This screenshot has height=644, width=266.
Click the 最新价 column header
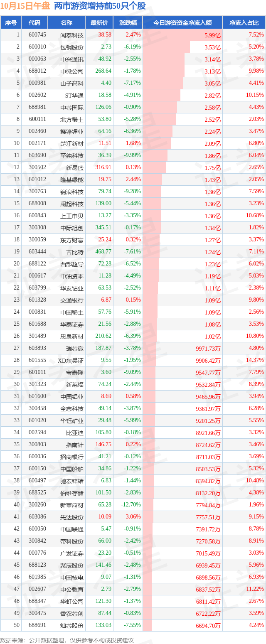tap(99, 23)
